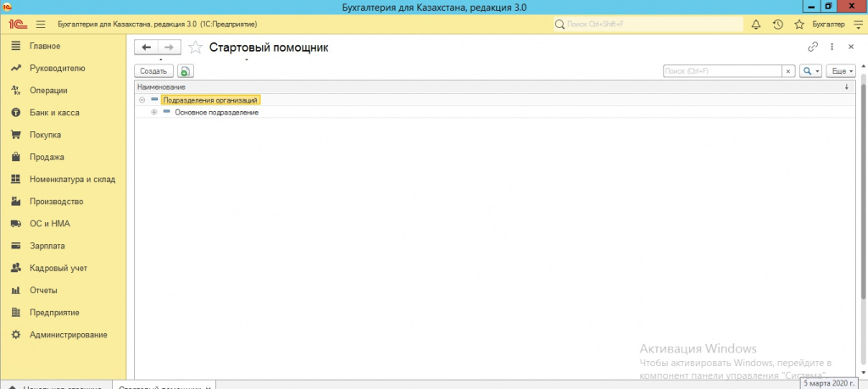This screenshot has width=868, height=389.
Task: Click the Операции section icon
Action: coord(16,90)
